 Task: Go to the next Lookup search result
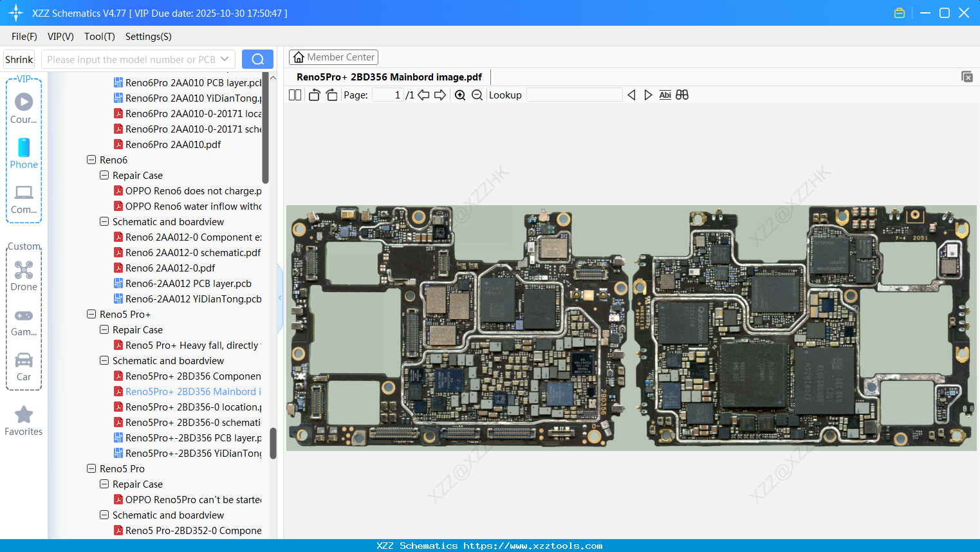tap(648, 95)
